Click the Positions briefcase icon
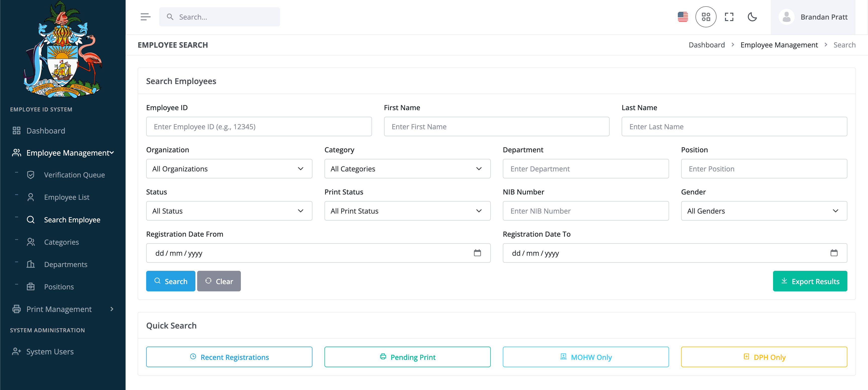The image size is (868, 390). pos(31,286)
